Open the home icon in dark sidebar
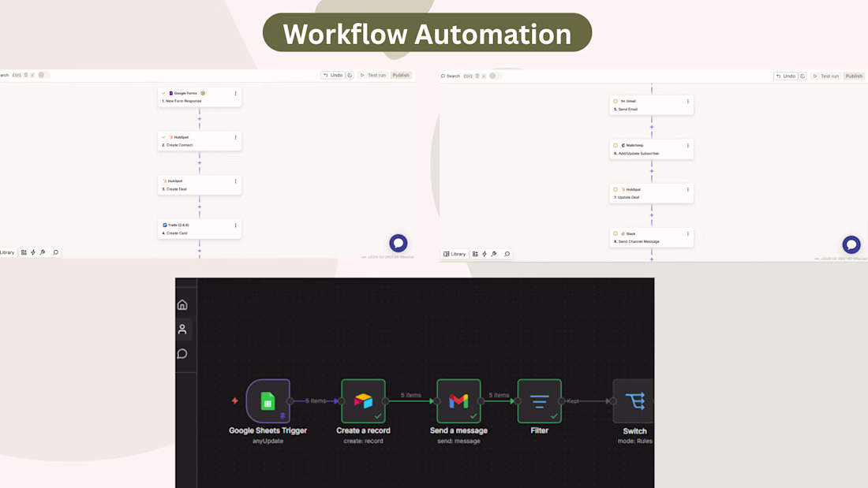 pos(182,305)
